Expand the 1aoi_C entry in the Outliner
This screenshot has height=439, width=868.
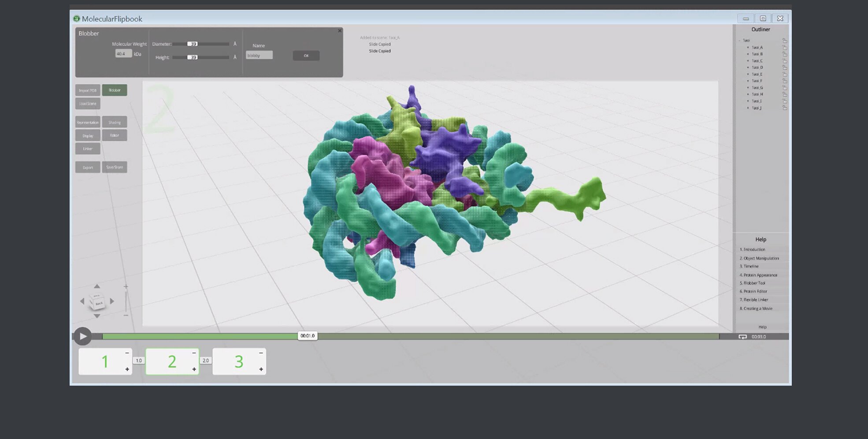click(748, 61)
